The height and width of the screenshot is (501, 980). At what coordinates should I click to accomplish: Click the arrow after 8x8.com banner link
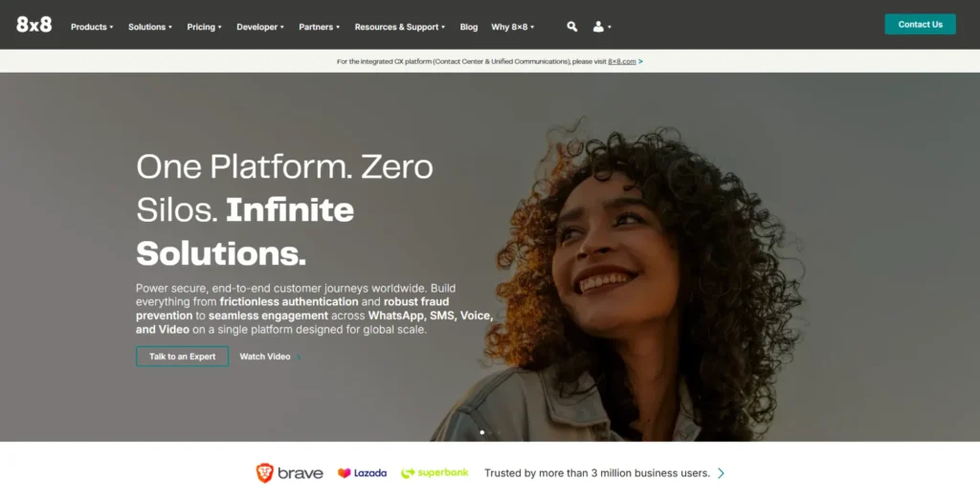(640, 61)
